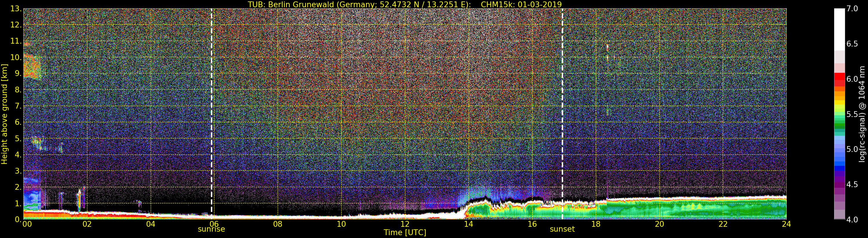Click the time axis tick "14"

(x=468, y=224)
